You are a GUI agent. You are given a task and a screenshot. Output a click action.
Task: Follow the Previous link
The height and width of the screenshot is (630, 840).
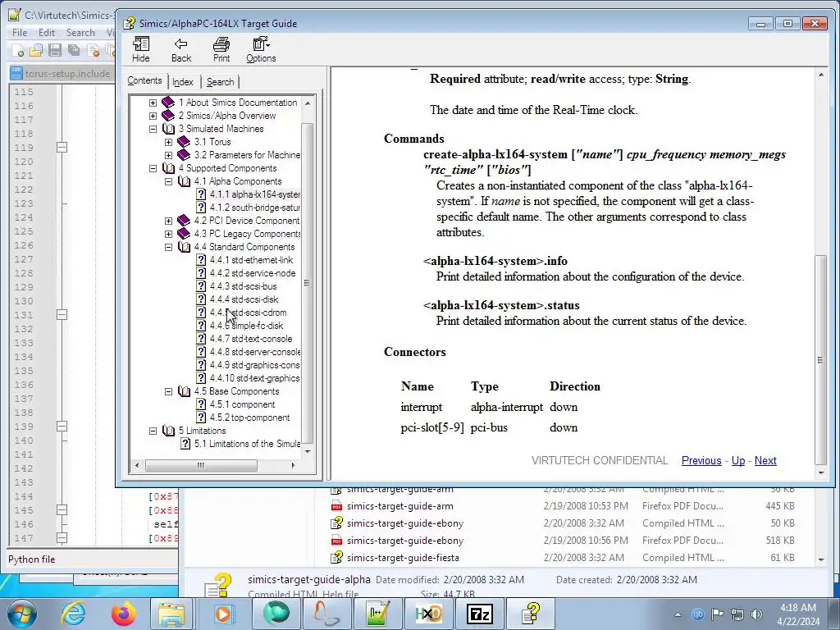pos(701,461)
